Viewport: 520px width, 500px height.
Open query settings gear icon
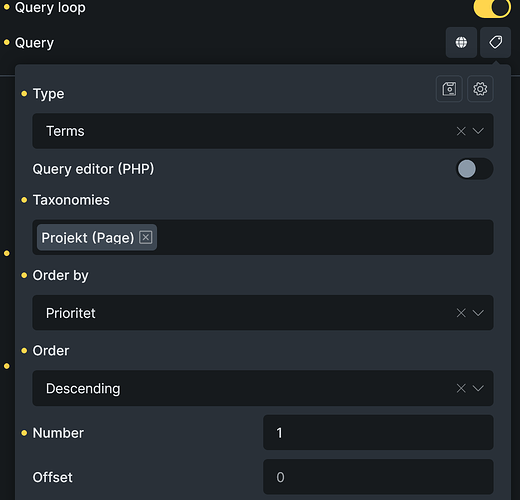(x=480, y=89)
